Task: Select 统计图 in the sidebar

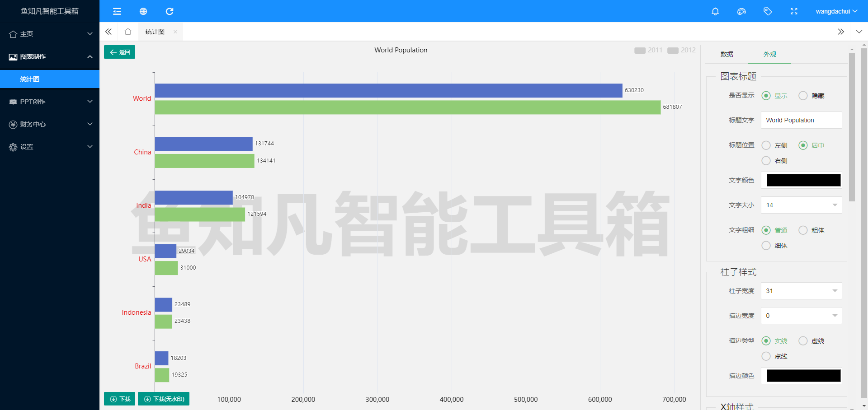Action: [x=50, y=79]
